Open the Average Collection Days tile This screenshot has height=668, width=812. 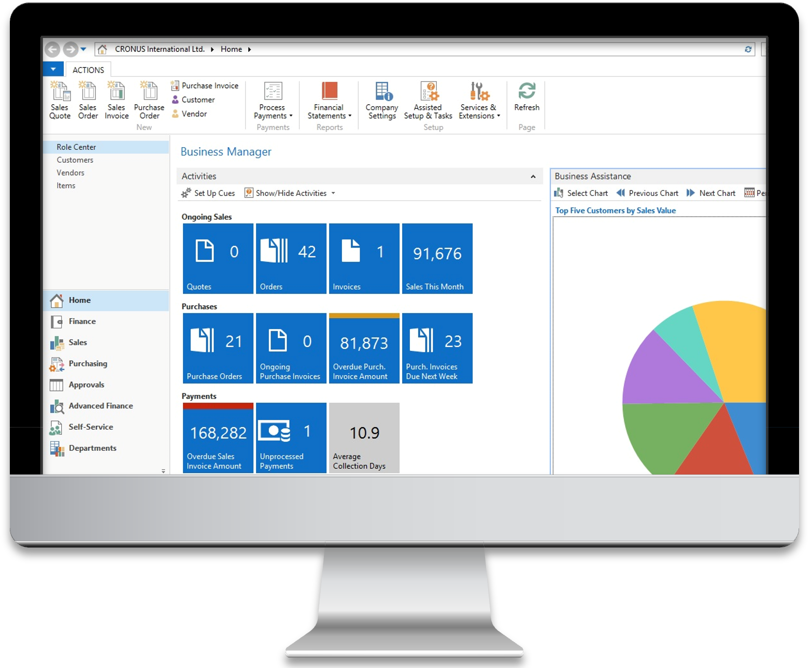click(x=364, y=438)
